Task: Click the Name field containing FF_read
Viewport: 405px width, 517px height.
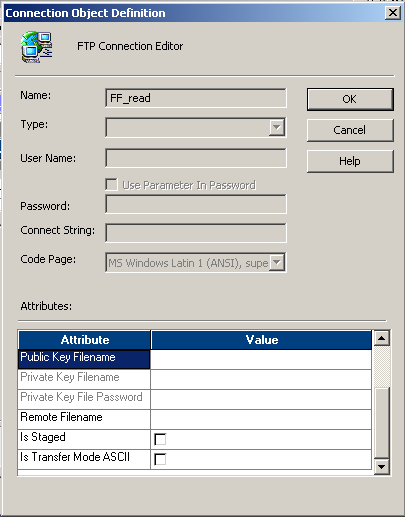Action: (x=196, y=98)
